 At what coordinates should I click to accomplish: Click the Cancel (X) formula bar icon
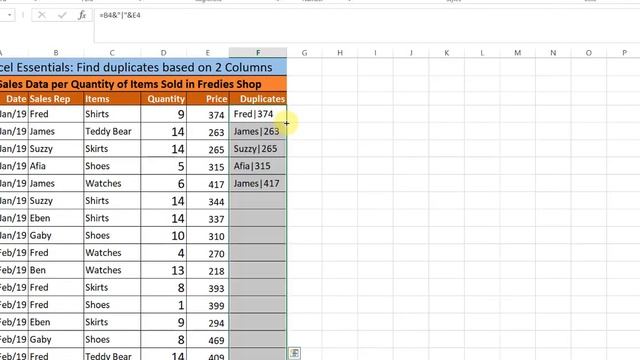click(x=42, y=16)
